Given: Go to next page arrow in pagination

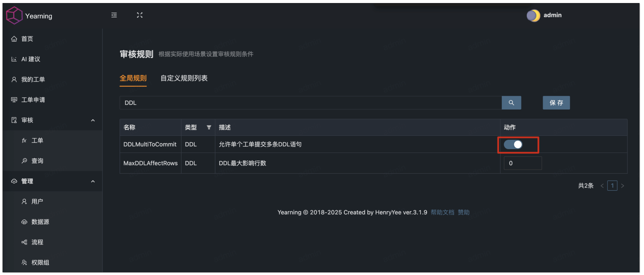Looking at the screenshot, I should coord(622,186).
